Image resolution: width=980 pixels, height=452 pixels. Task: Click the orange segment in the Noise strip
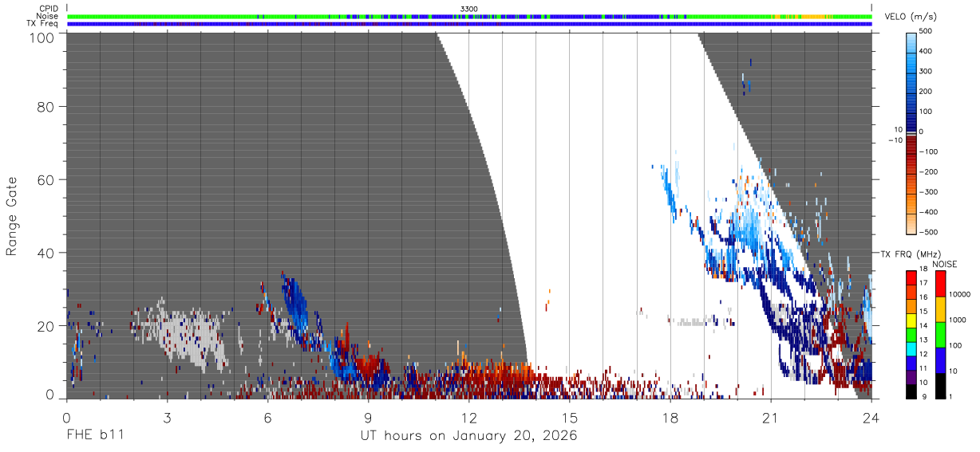(812, 16)
